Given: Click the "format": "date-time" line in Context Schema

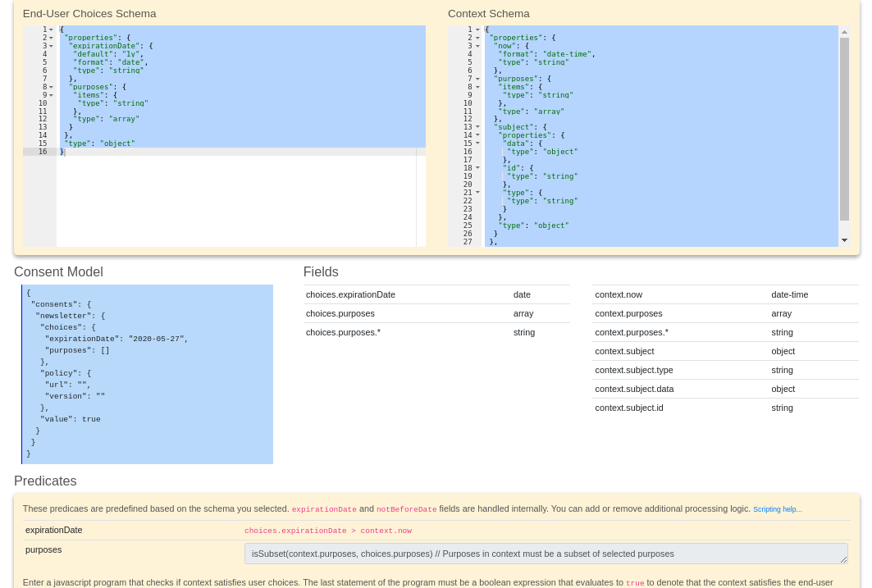Looking at the screenshot, I should click(x=546, y=54).
